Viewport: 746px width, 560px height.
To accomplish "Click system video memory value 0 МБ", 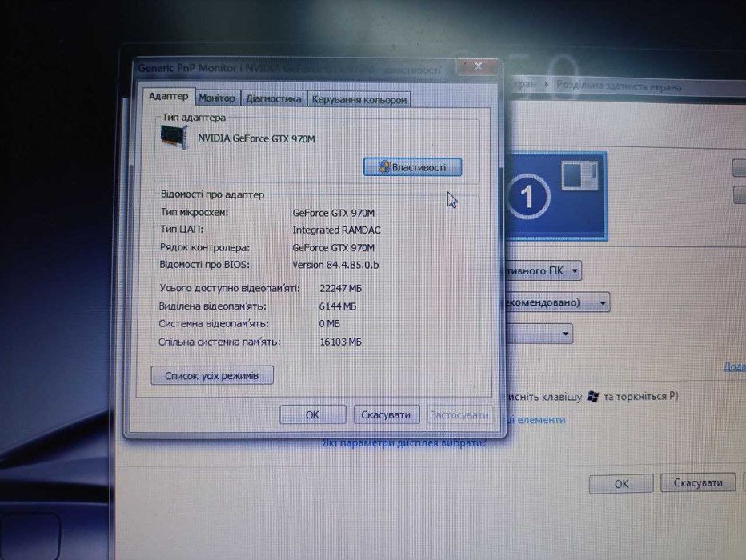I will coord(329,324).
